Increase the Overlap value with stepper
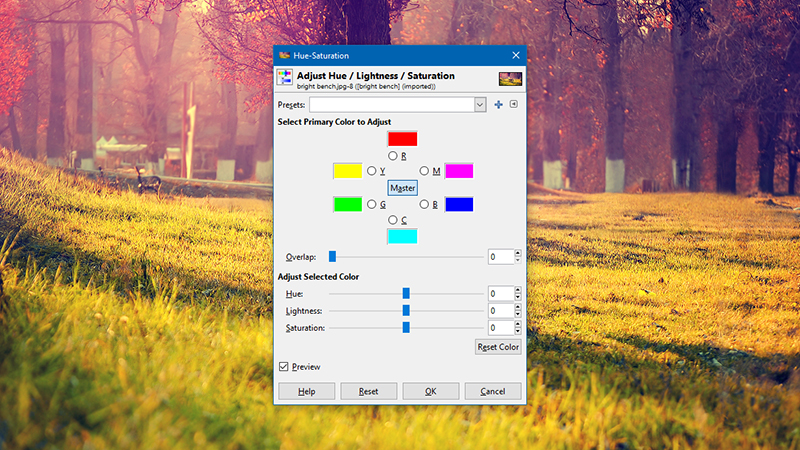800x450 pixels. click(x=518, y=253)
